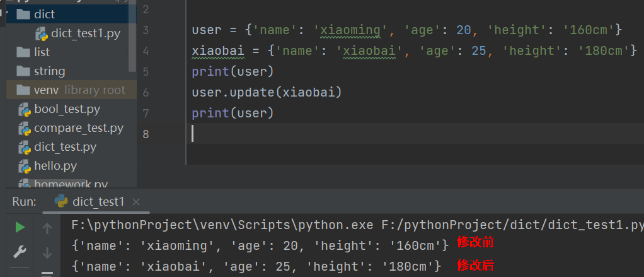Click the Python icon of dict_test1.py file
The image size is (644, 277).
click(x=42, y=33)
